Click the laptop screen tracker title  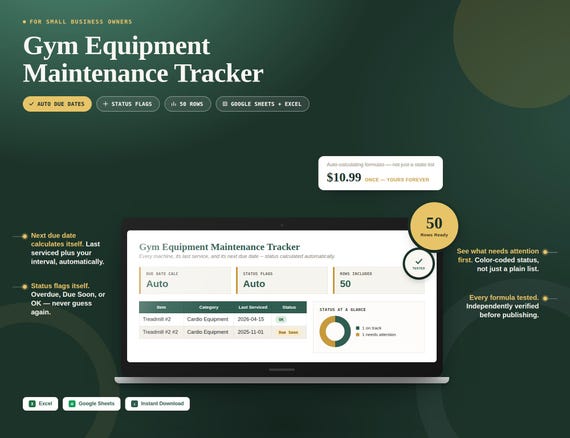pyautogui.click(x=220, y=247)
